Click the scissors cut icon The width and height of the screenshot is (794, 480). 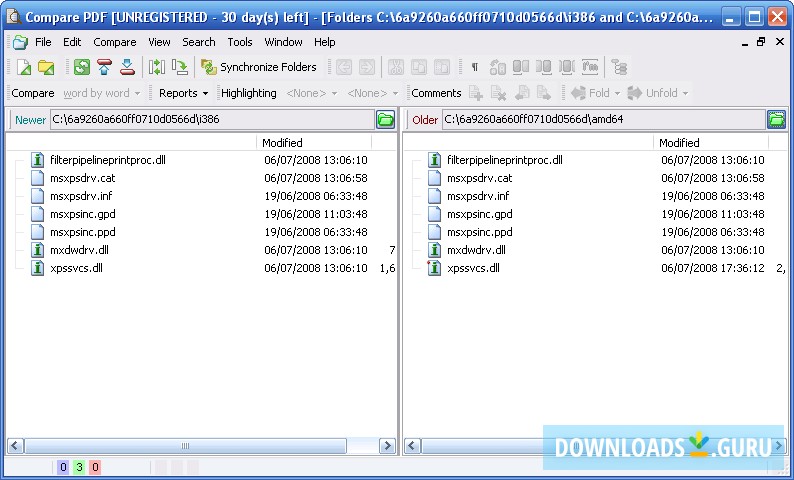396,67
